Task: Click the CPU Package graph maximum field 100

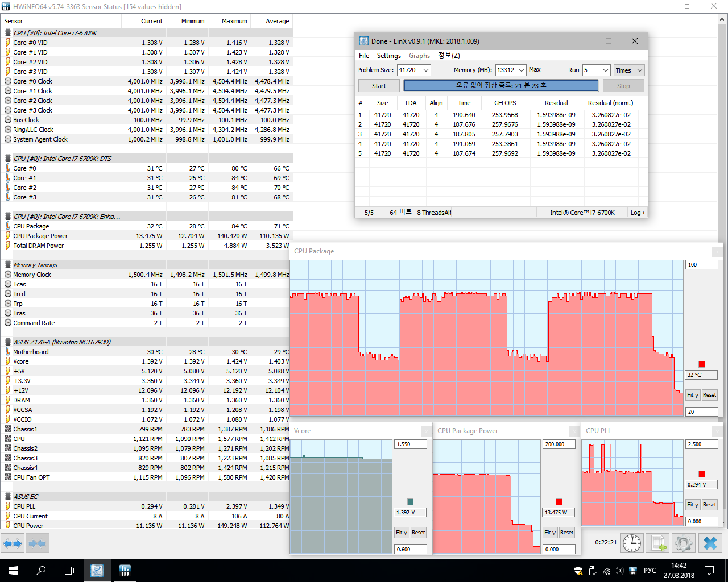Action: pos(702,265)
